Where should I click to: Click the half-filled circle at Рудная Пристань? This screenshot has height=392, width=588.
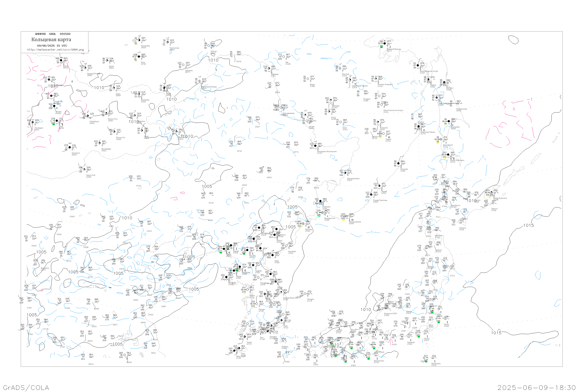pos(371,194)
